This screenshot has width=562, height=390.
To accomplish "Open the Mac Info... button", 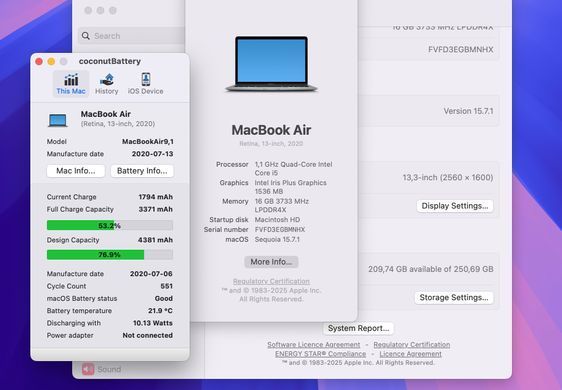I will [76, 171].
